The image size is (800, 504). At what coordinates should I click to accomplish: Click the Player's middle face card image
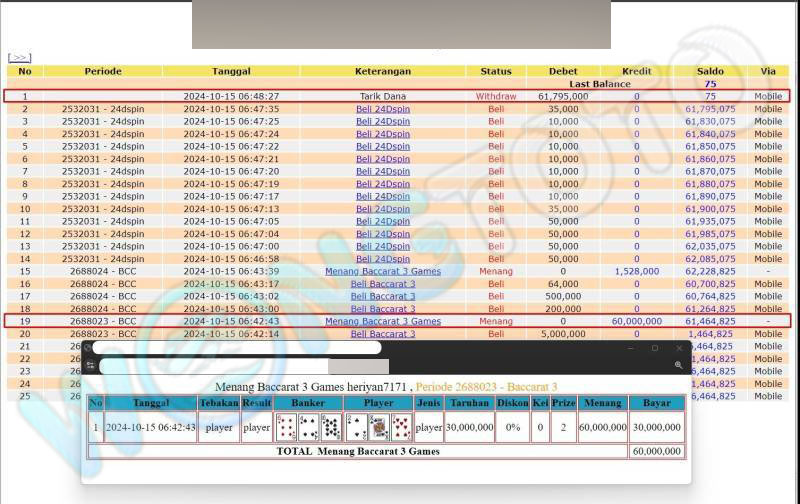[x=379, y=427]
